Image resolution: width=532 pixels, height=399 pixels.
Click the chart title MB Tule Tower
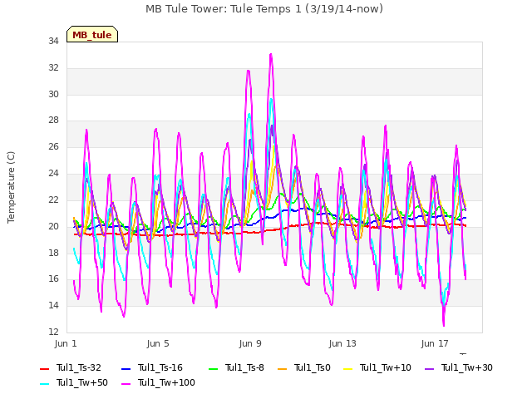coord(264,9)
